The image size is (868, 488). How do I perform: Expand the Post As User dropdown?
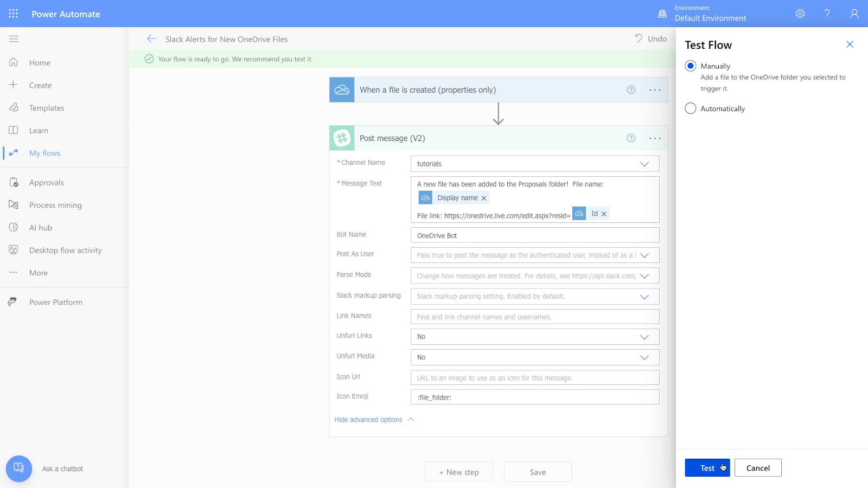point(644,255)
